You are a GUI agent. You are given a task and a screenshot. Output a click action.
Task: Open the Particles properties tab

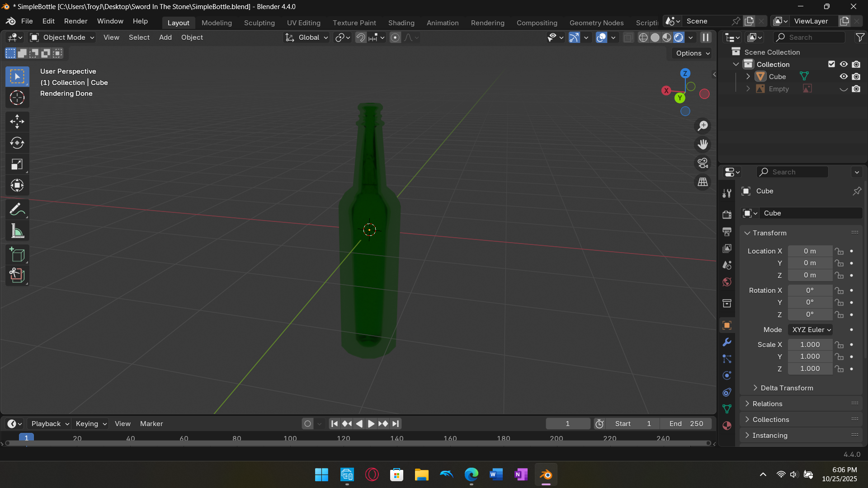coord(727,359)
